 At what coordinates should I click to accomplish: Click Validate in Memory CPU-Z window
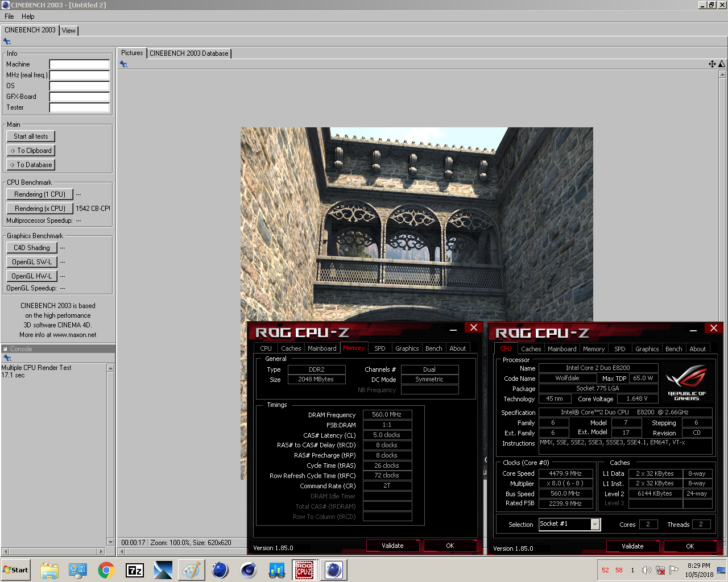392,546
